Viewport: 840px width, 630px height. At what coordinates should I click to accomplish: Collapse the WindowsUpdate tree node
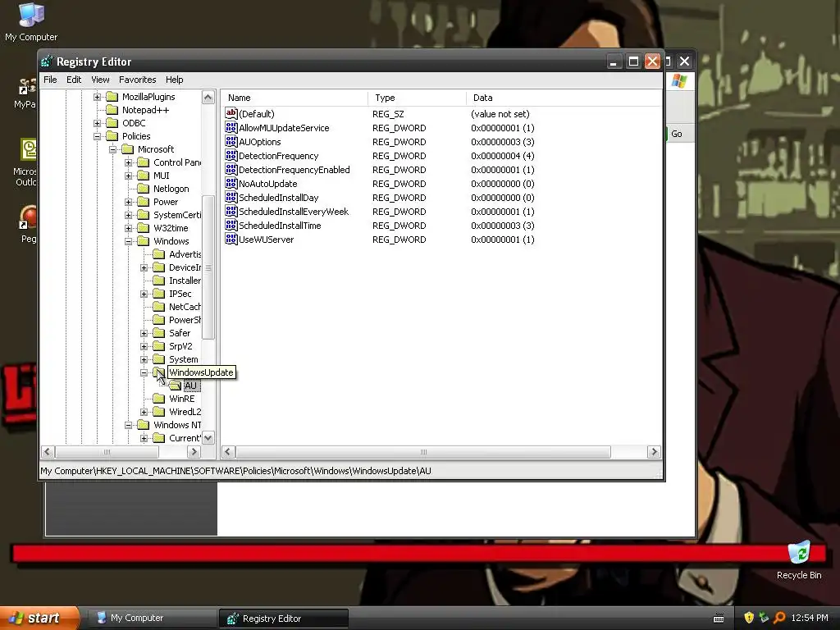[x=144, y=372]
